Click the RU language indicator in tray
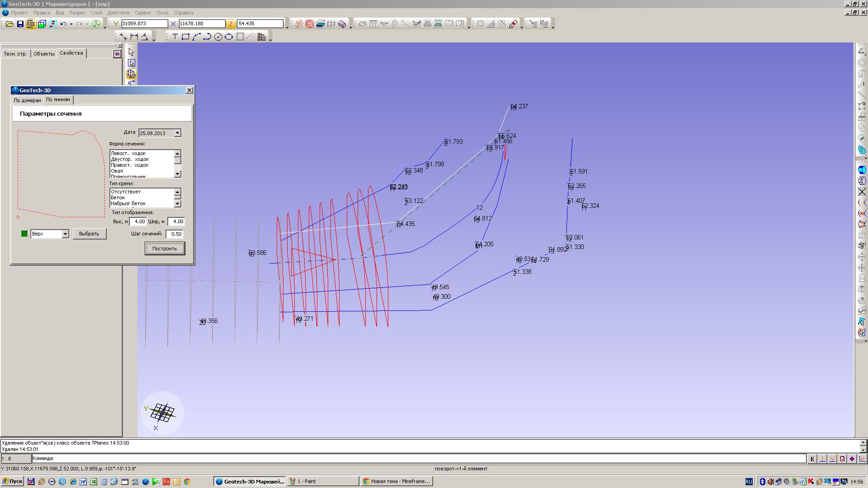Viewport: 868px width, 488px height. 749,482
